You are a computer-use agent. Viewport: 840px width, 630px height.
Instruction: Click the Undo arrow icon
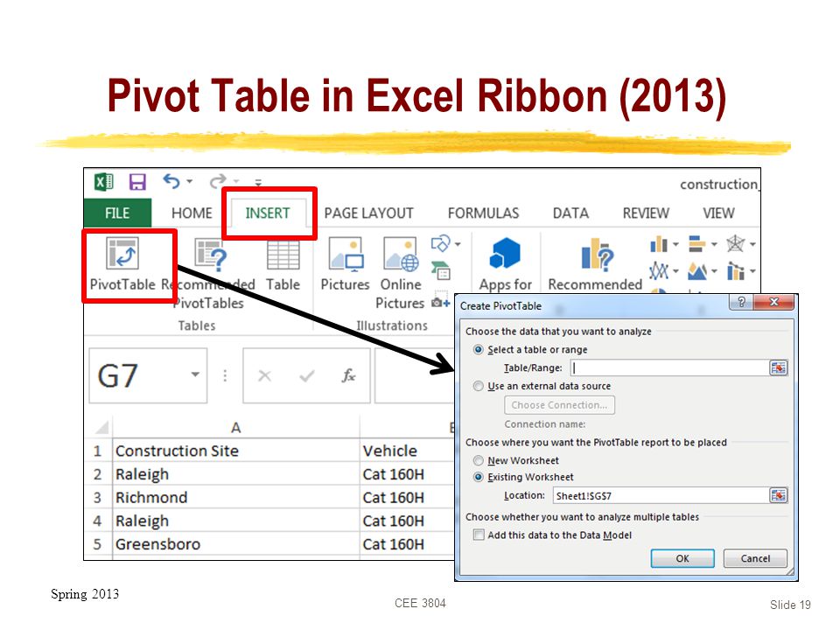tap(171, 182)
